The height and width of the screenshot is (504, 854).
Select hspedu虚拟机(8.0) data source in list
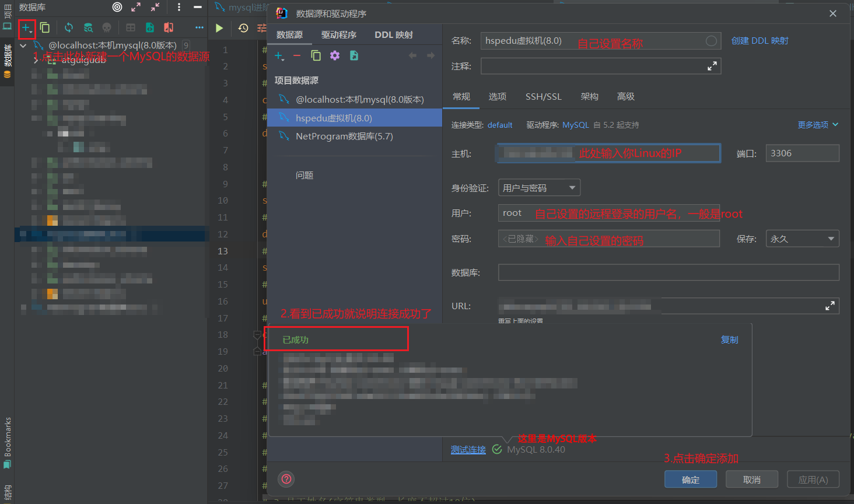tap(355, 118)
